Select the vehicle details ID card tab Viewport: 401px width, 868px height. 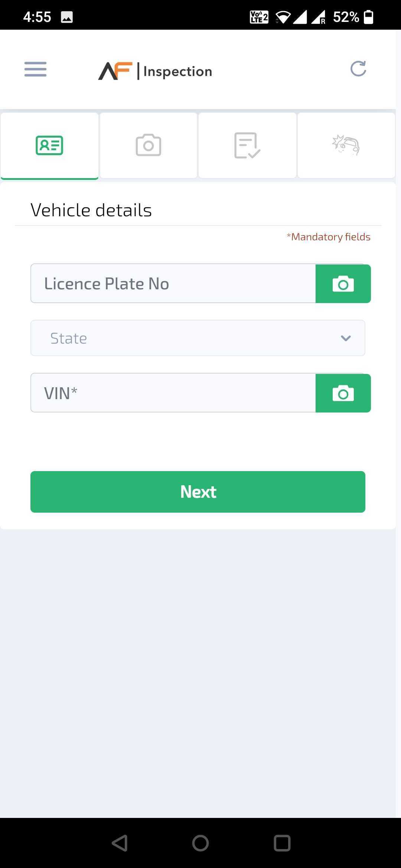click(x=49, y=145)
